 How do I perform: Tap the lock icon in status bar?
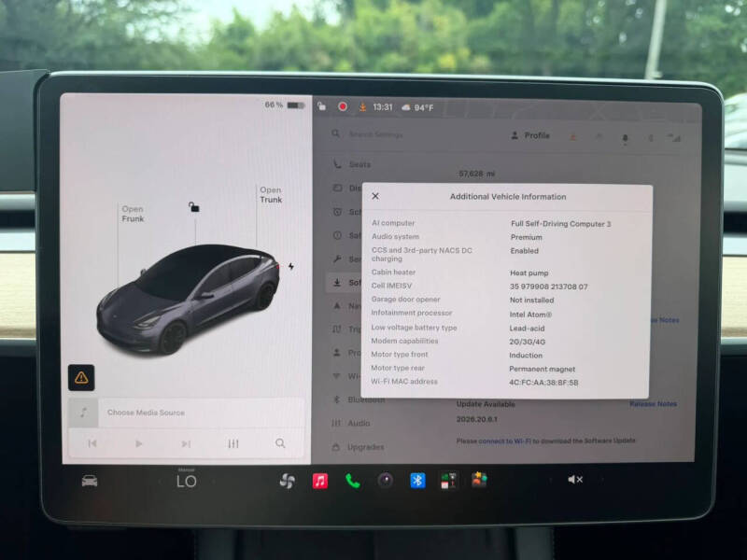pyautogui.click(x=322, y=106)
